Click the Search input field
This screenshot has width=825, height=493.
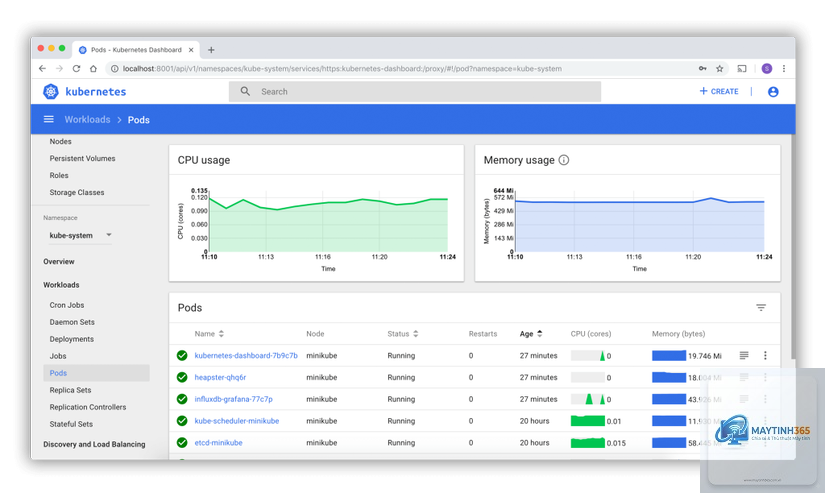[x=415, y=92]
